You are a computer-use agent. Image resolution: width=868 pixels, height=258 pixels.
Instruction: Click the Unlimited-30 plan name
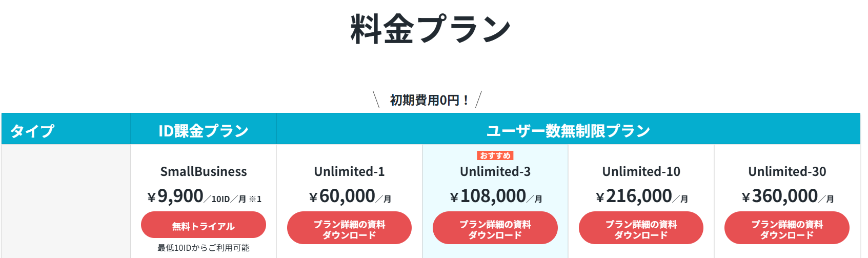click(x=787, y=171)
